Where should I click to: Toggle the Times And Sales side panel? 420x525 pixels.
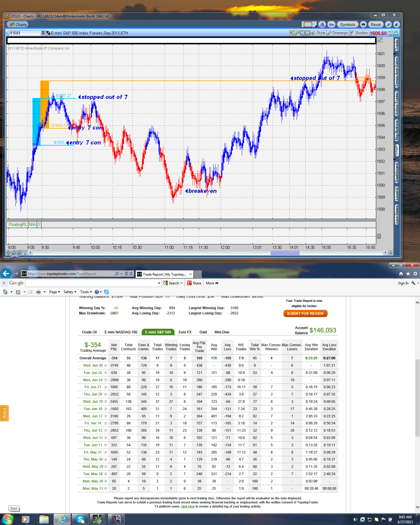[397, 72]
